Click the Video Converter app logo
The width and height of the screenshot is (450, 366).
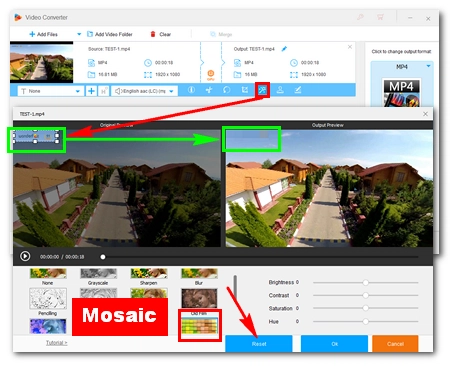pos(18,17)
